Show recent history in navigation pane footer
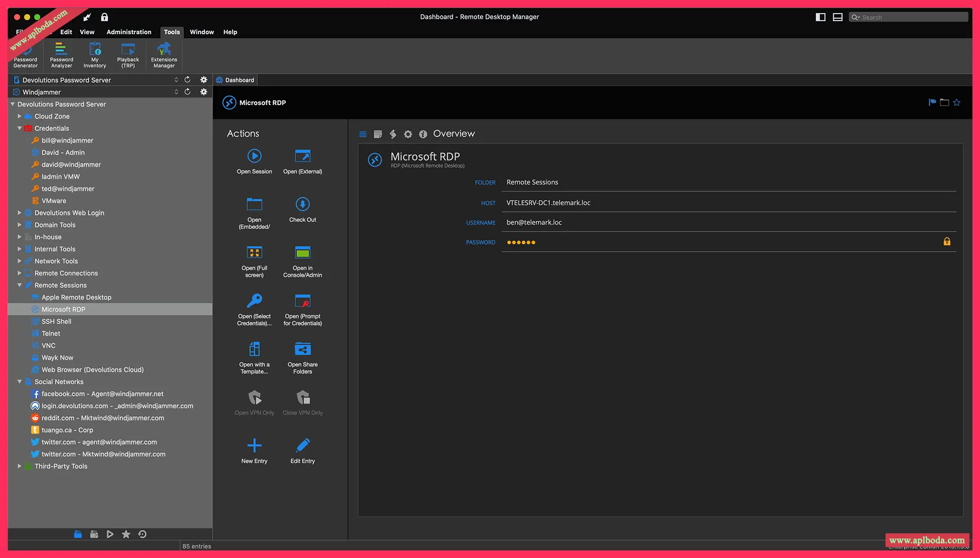 [142, 534]
